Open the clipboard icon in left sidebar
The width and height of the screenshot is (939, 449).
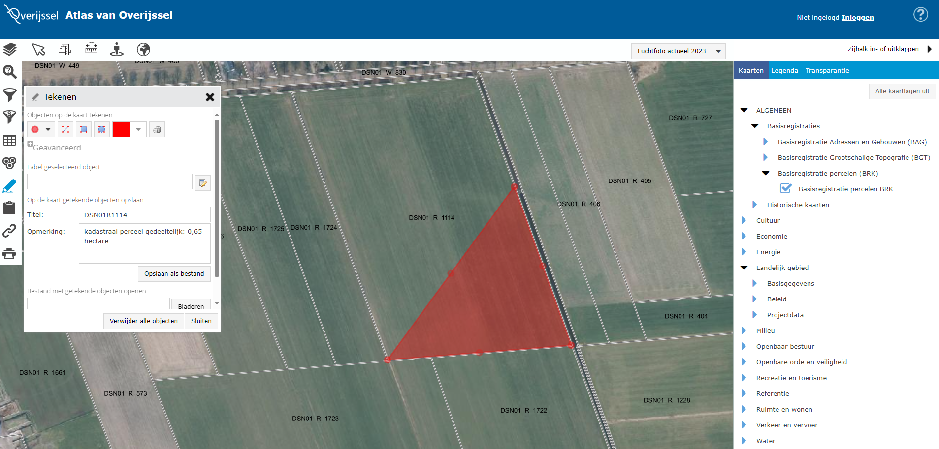coord(10,208)
